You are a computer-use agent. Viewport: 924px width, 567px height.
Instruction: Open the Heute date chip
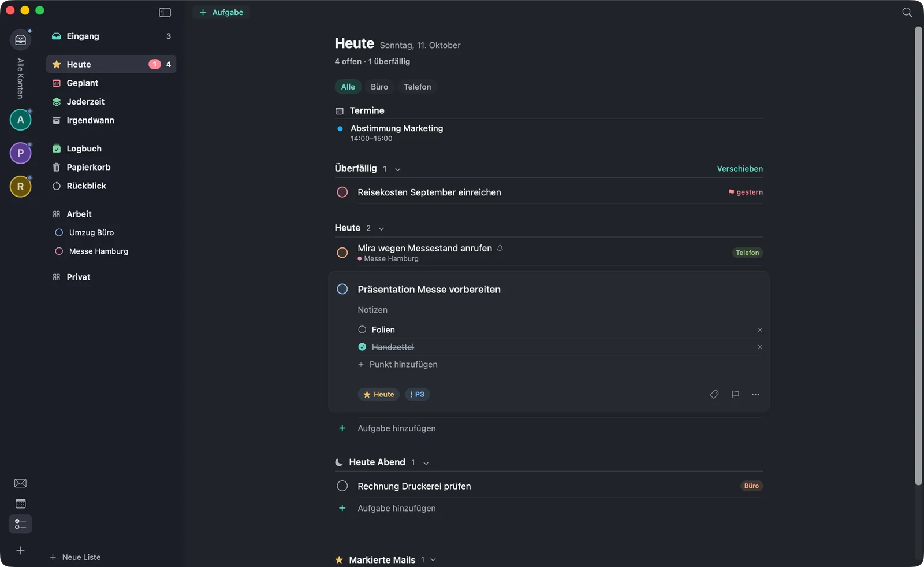click(379, 394)
